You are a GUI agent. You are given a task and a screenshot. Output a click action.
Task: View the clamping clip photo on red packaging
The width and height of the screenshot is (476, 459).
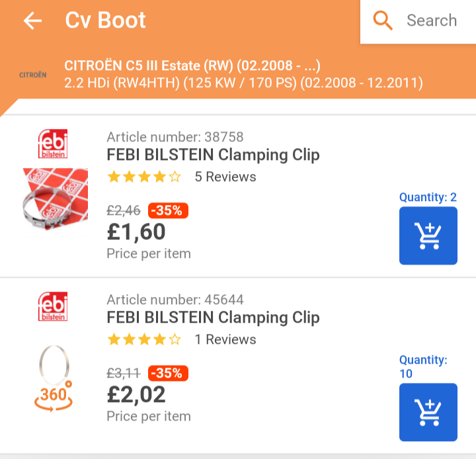[56, 199]
